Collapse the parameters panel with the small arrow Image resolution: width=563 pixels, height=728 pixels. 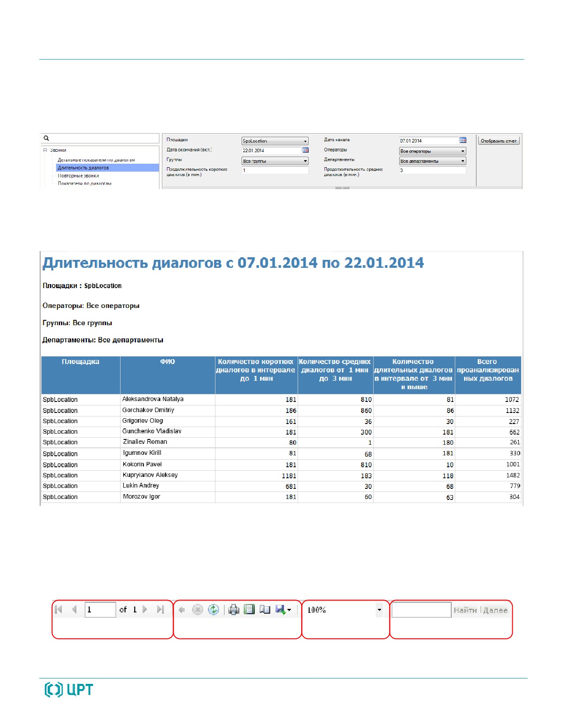(x=342, y=188)
